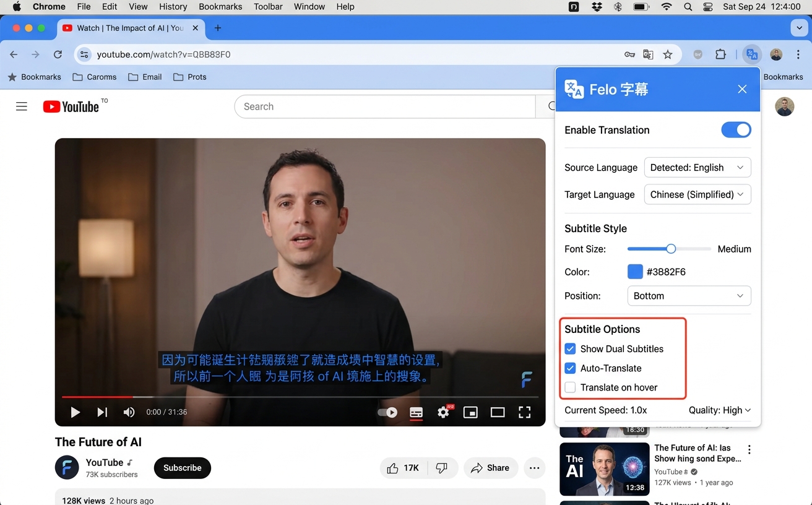Adjust the Font Size slider
Screen dimensions: 812x505
(x=670, y=248)
